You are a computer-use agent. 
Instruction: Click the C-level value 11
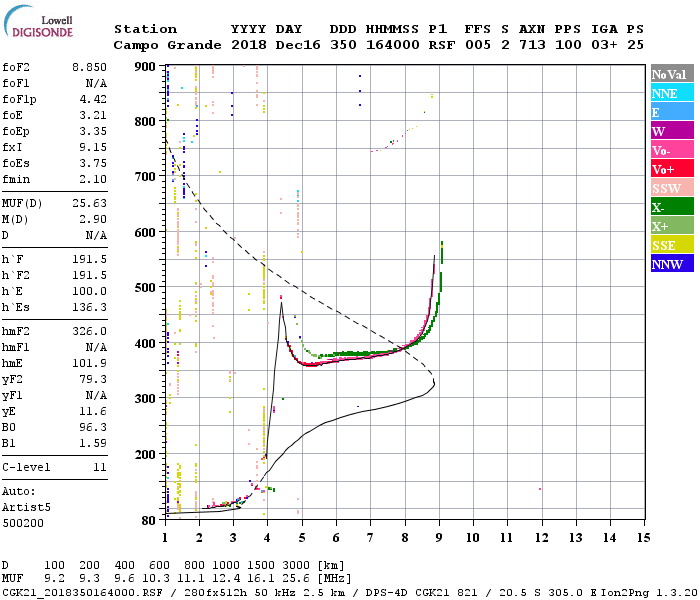100,468
